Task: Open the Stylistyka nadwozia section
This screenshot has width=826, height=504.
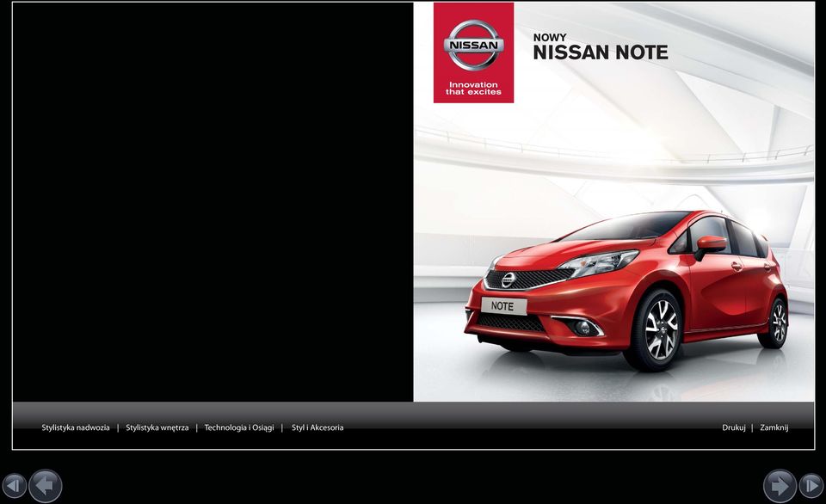Action: [76, 427]
